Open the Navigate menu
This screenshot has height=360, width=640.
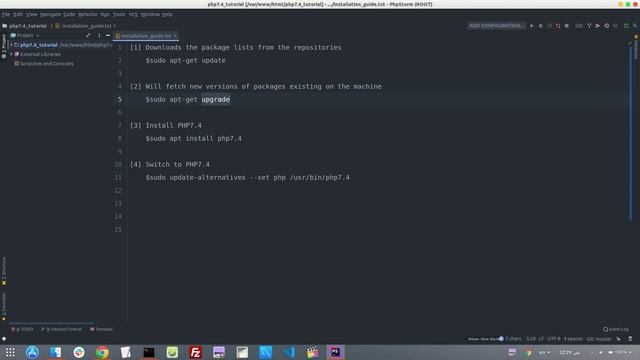(50, 14)
